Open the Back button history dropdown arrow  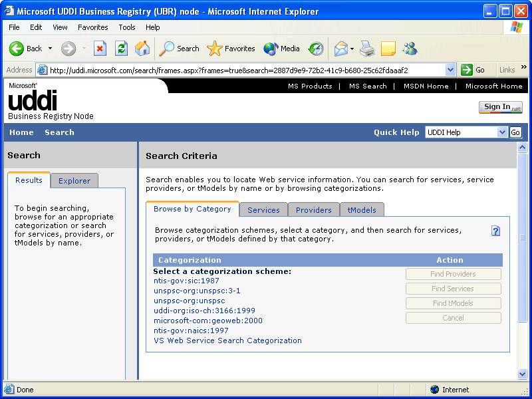tap(50, 49)
